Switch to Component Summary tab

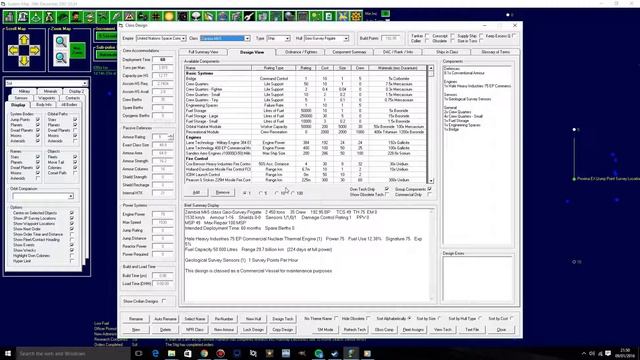pyautogui.click(x=349, y=52)
